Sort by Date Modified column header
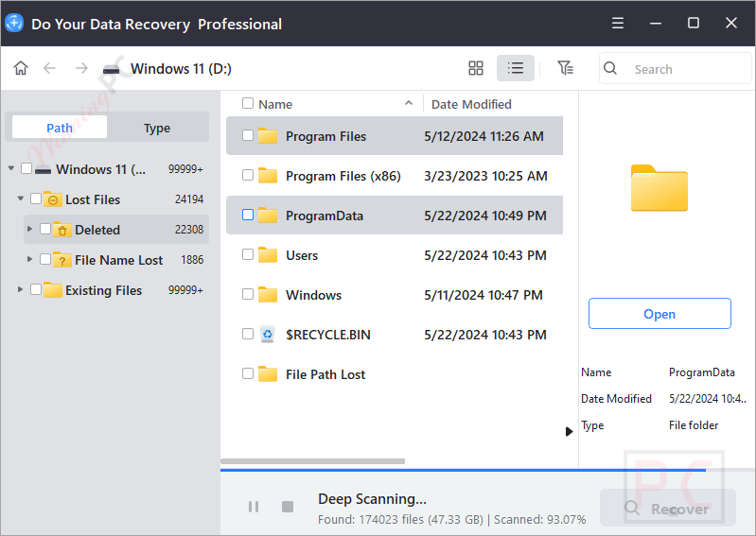The width and height of the screenshot is (756, 536). [x=471, y=104]
